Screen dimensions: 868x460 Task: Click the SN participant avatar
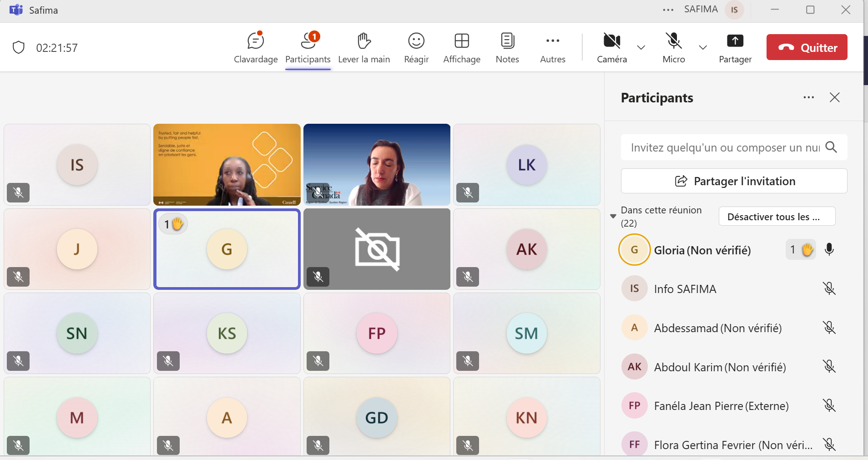[x=77, y=333]
